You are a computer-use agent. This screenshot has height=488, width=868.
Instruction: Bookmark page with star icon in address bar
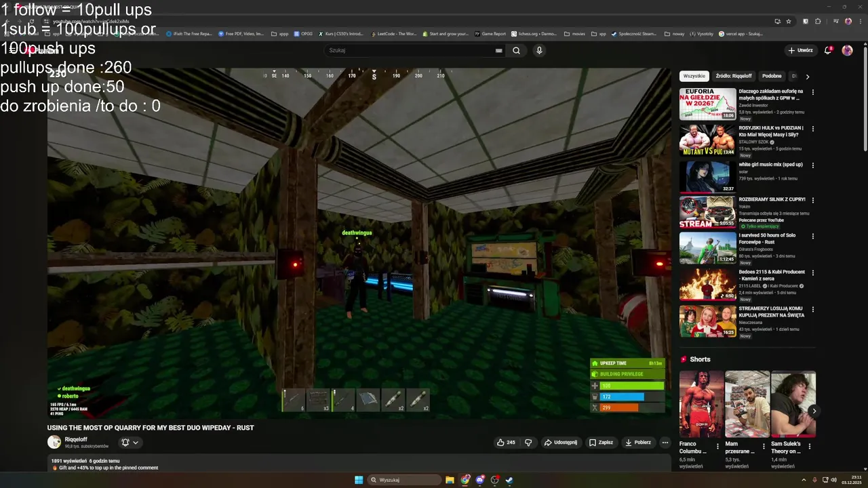789,21
